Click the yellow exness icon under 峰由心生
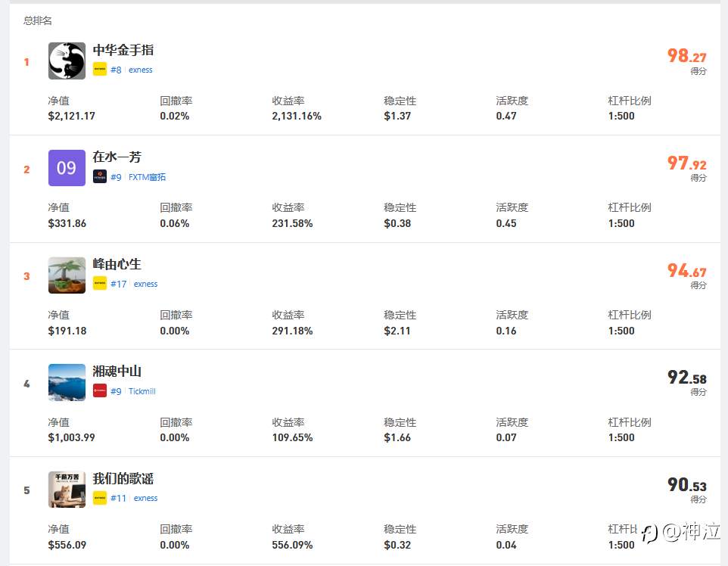Screen dimensions: 728x566 pos(100,284)
